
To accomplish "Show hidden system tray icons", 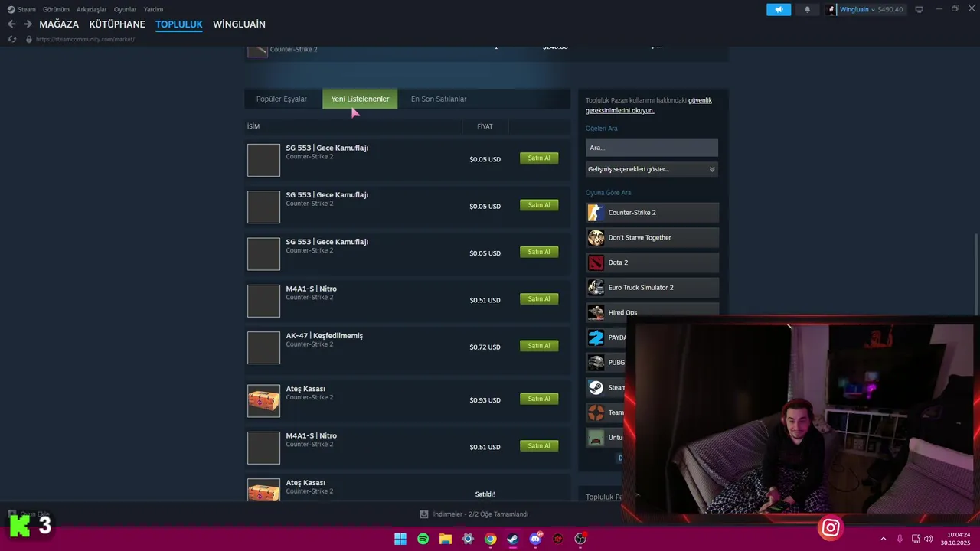I will (883, 539).
